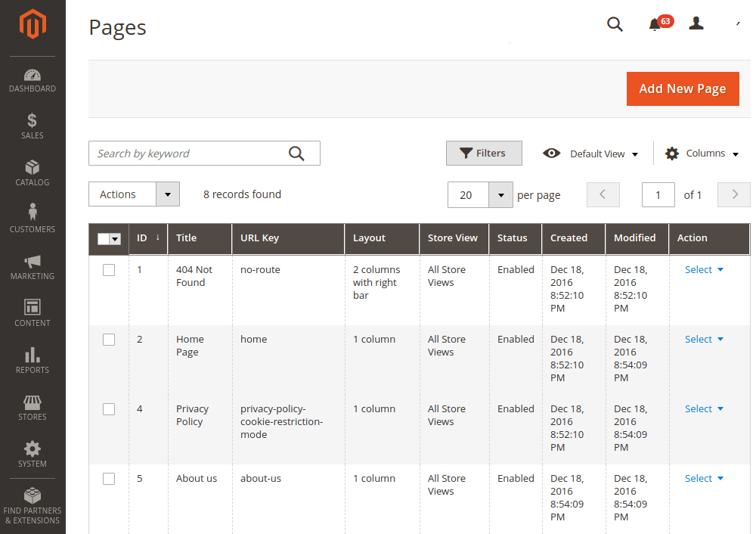Open the Columns control
Viewport: 756px width, 534px height.
point(702,153)
